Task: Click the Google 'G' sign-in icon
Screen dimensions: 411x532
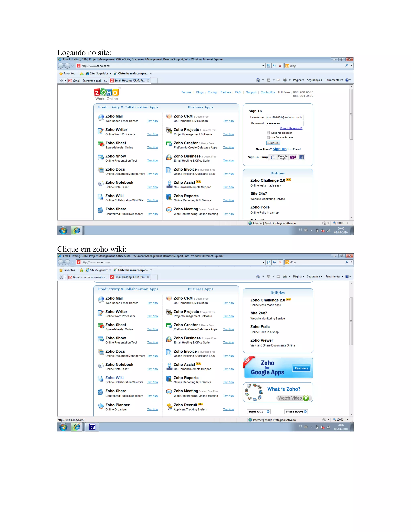Action: [273, 157]
